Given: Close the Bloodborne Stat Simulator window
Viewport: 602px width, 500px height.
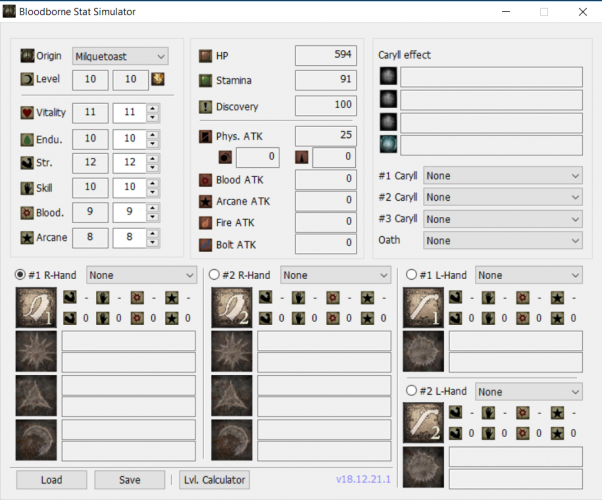Looking at the screenshot, I should tap(583, 12).
